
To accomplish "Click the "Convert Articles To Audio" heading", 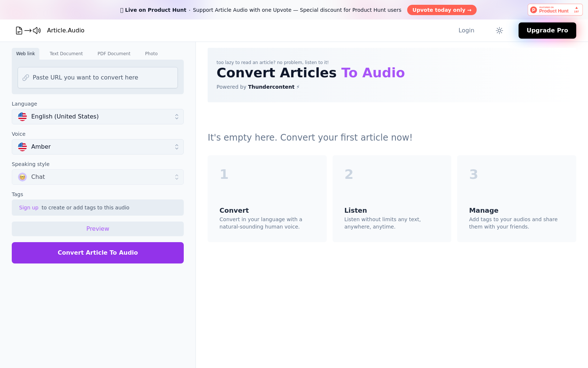I will [x=311, y=73].
